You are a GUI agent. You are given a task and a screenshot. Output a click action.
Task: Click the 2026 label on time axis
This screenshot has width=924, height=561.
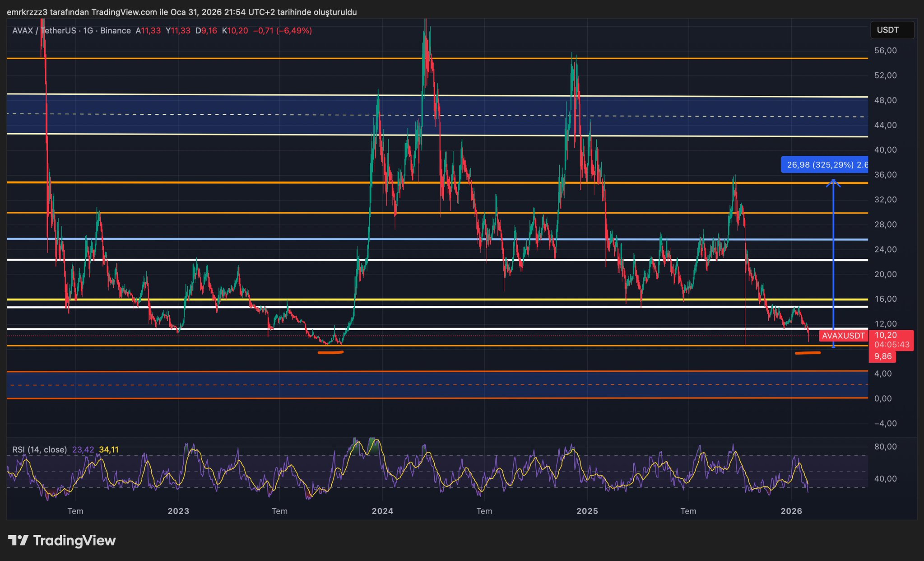click(x=791, y=511)
